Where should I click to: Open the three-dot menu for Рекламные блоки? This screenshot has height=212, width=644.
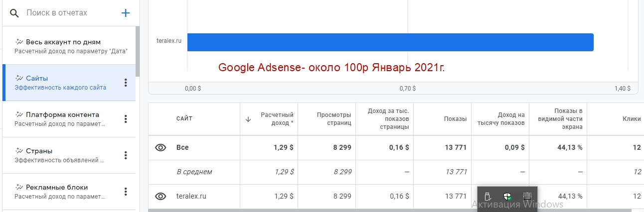[126, 192]
